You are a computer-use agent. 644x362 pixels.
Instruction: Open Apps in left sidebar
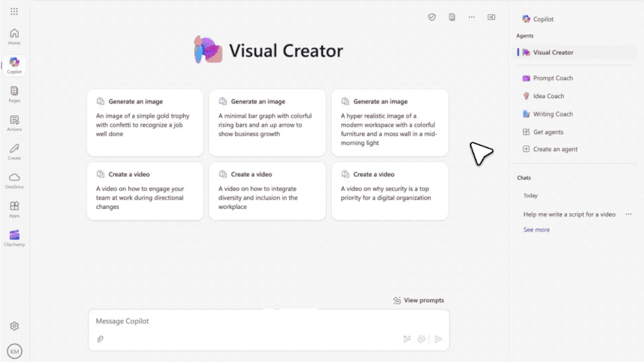(14, 209)
